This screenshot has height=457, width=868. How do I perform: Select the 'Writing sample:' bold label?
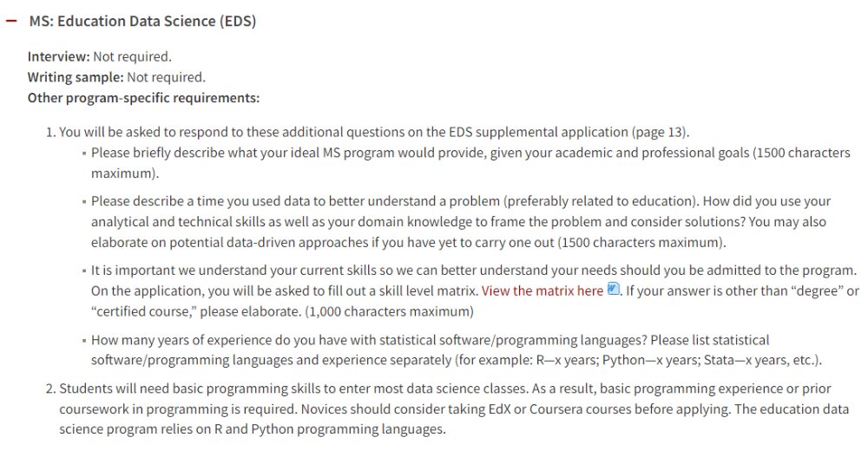click(76, 77)
